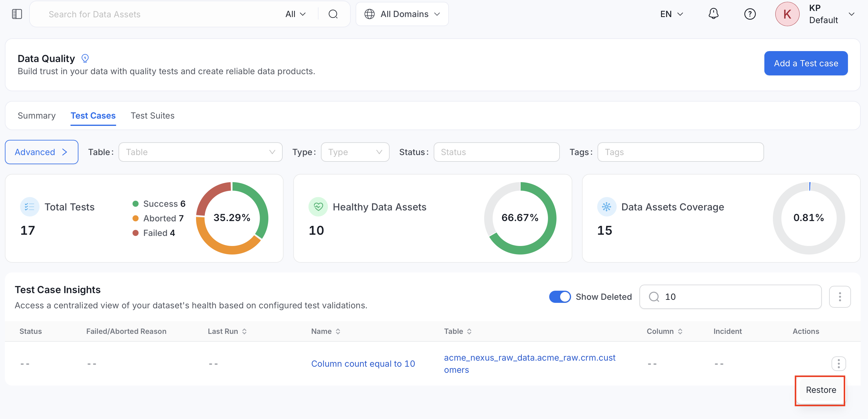
Task: Select the Test Cases tab
Action: tap(93, 116)
